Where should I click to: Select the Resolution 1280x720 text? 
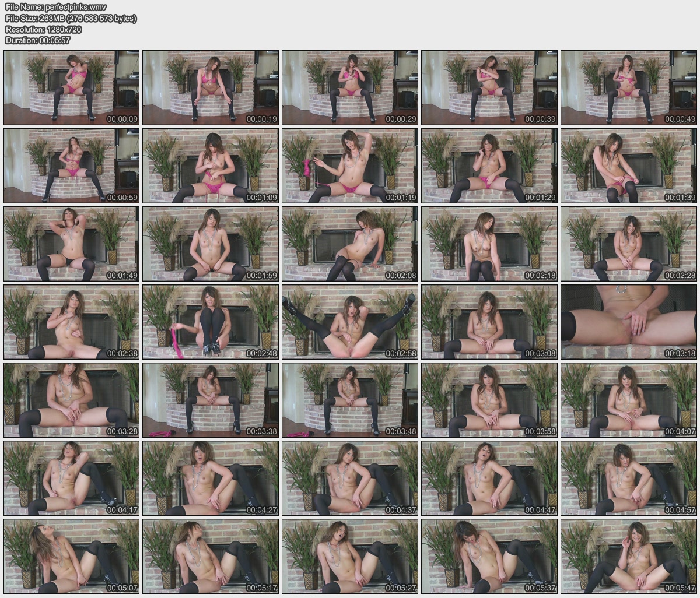(43, 29)
